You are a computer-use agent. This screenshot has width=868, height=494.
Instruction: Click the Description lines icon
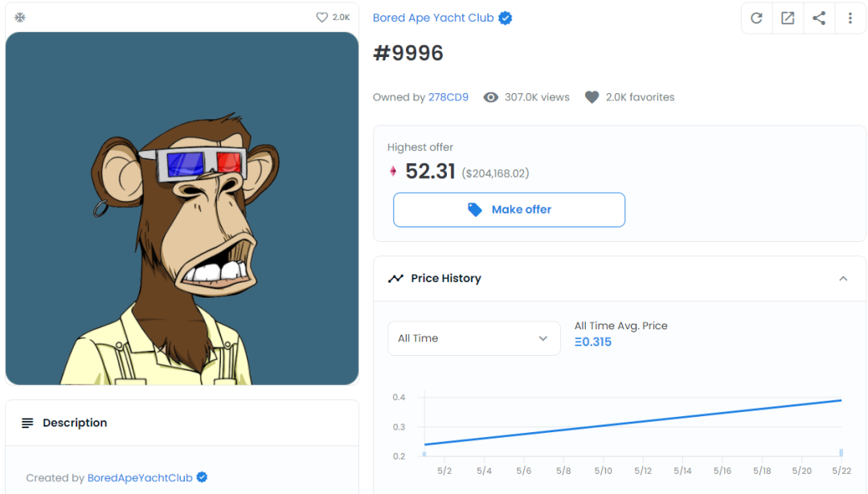27,423
